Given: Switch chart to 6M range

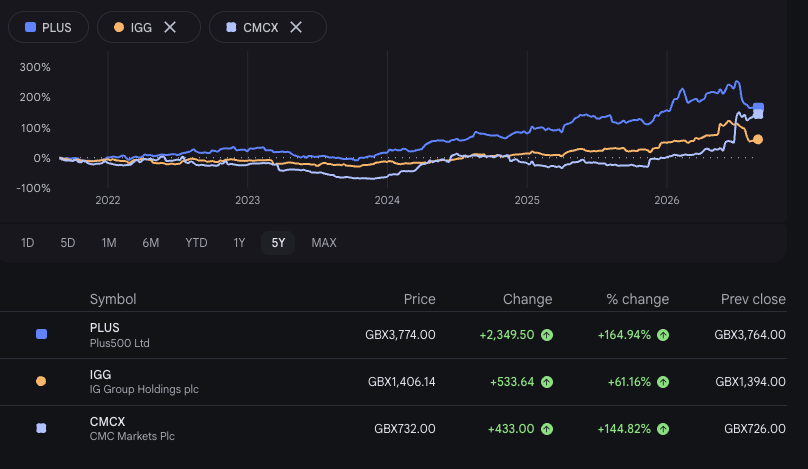Looking at the screenshot, I should pos(150,243).
